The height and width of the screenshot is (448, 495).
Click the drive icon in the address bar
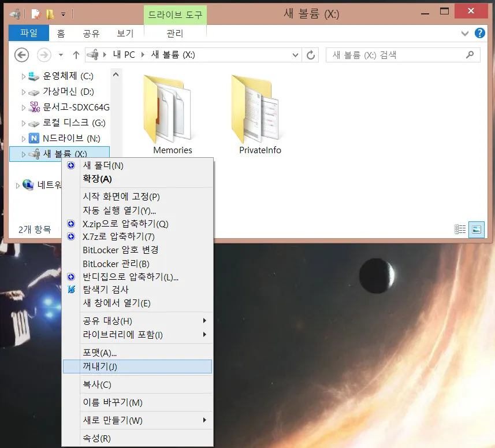(94, 55)
